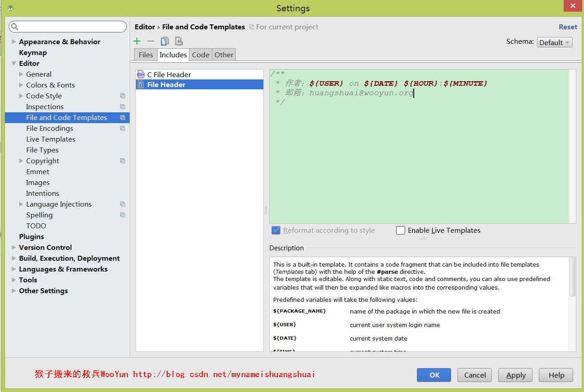Screen dimensions: 584x392
Task: Expand the Version Control settings node
Action: (x=14, y=248)
